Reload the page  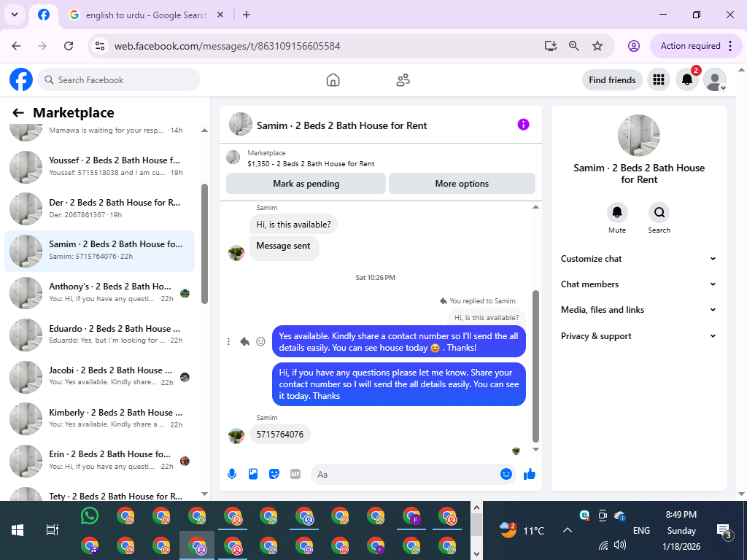pos(69,46)
